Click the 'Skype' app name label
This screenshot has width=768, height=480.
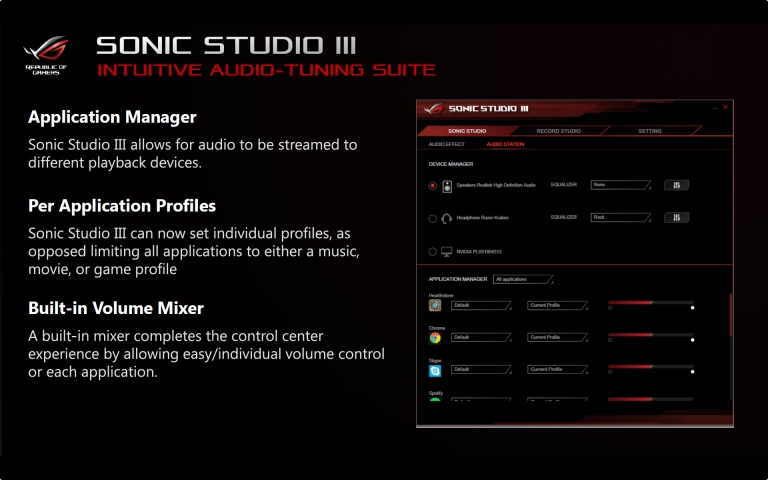pyautogui.click(x=435, y=360)
